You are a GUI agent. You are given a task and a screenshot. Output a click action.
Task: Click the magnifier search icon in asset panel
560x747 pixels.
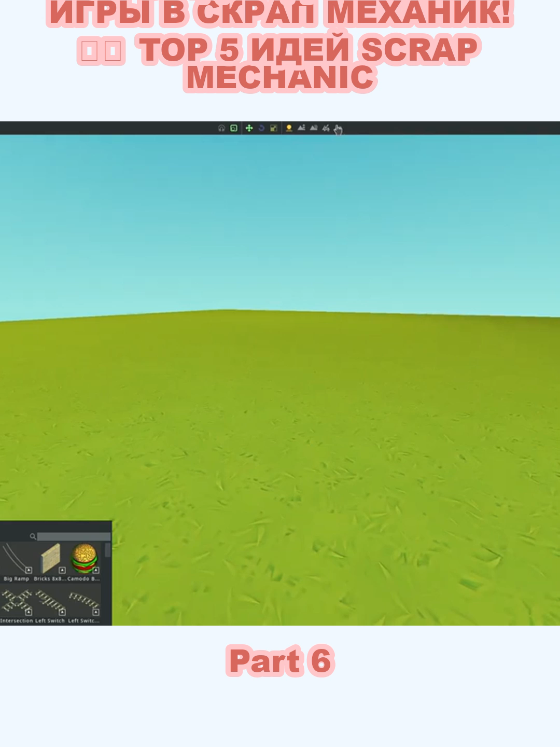pyautogui.click(x=33, y=536)
